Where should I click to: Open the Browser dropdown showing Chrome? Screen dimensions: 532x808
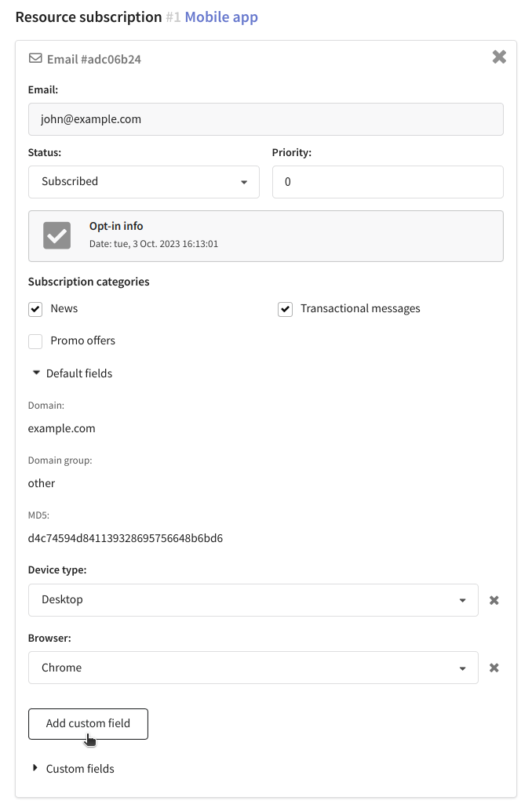253,668
